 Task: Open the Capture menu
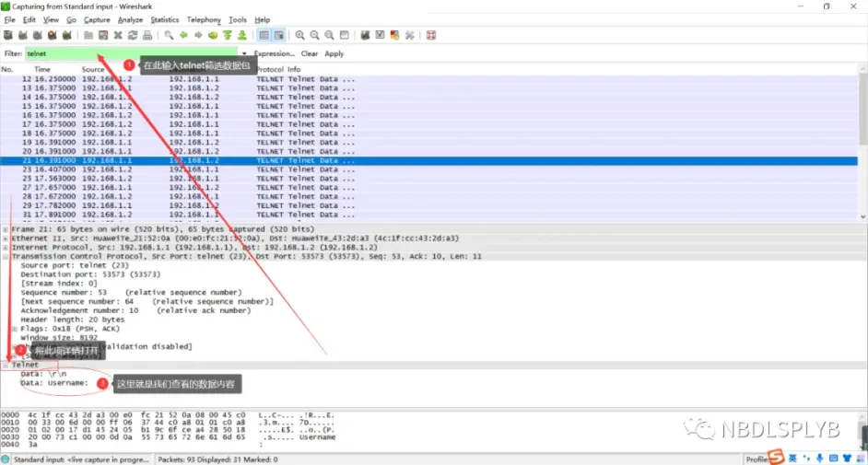click(x=97, y=20)
